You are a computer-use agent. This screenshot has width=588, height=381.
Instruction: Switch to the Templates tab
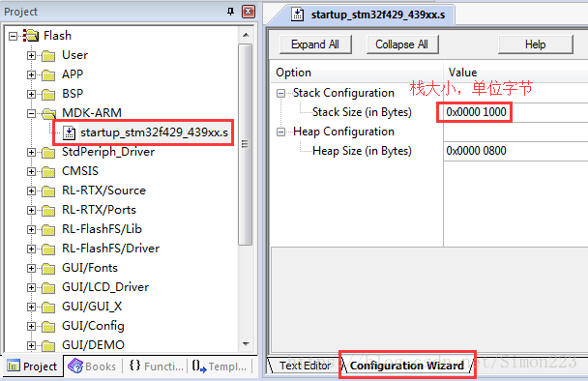pyautogui.click(x=219, y=366)
